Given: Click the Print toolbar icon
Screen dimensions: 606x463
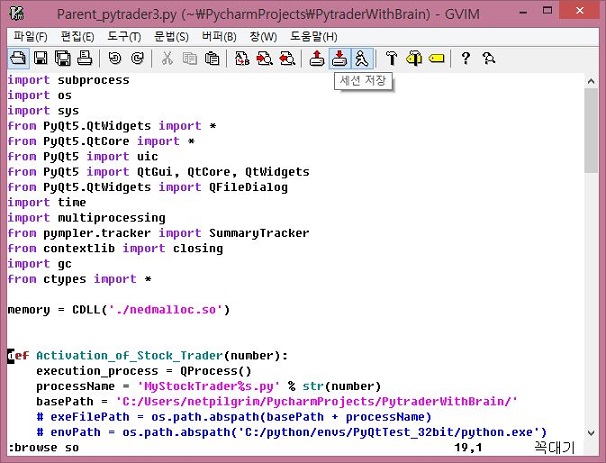Looking at the screenshot, I should pyautogui.click(x=85, y=58).
